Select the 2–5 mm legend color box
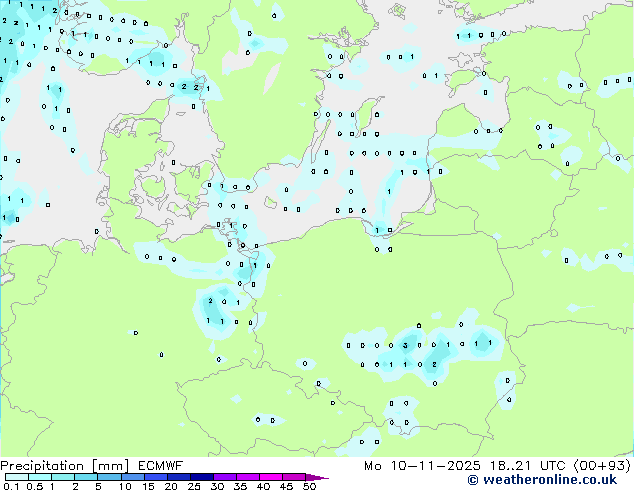 pos(86,477)
